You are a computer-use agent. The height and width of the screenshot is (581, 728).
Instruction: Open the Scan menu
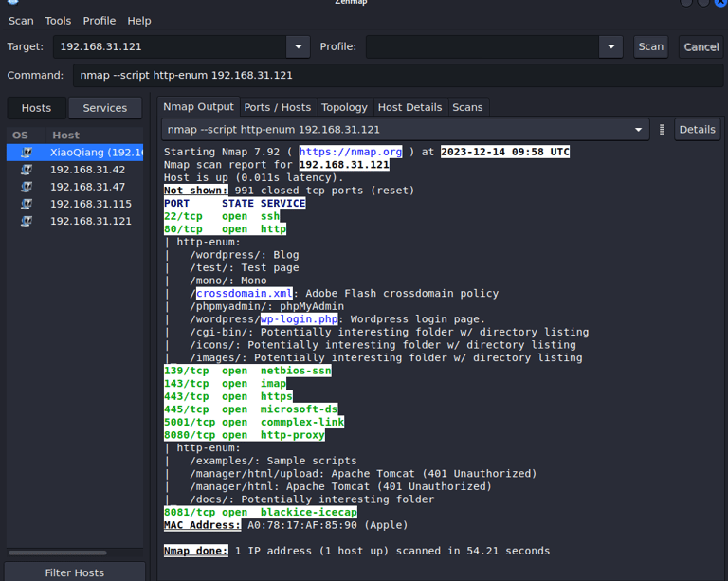tap(21, 21)
